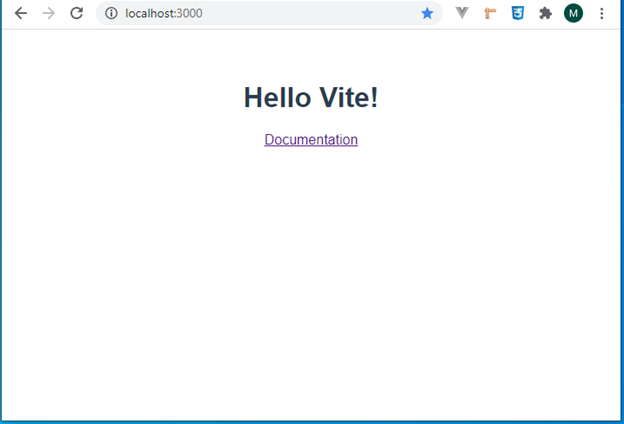Go back to the previous page

click(21, 13)
